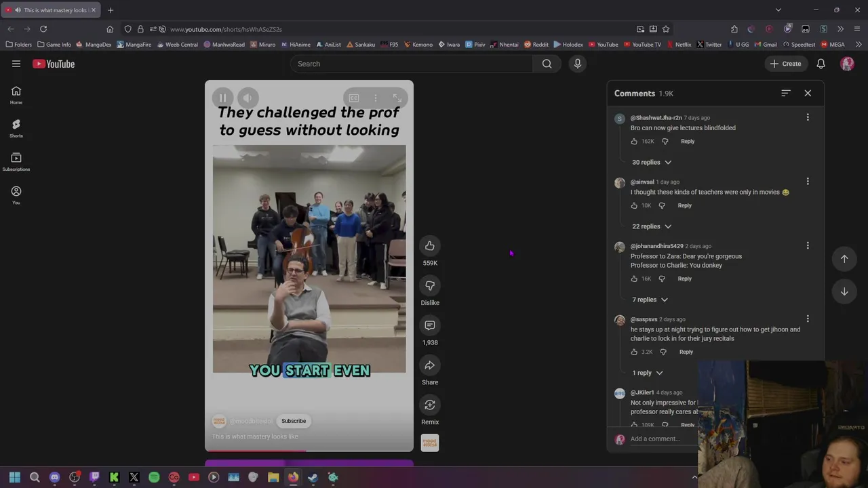
Task: Close the Comments panel
Action: click(808, 93)
